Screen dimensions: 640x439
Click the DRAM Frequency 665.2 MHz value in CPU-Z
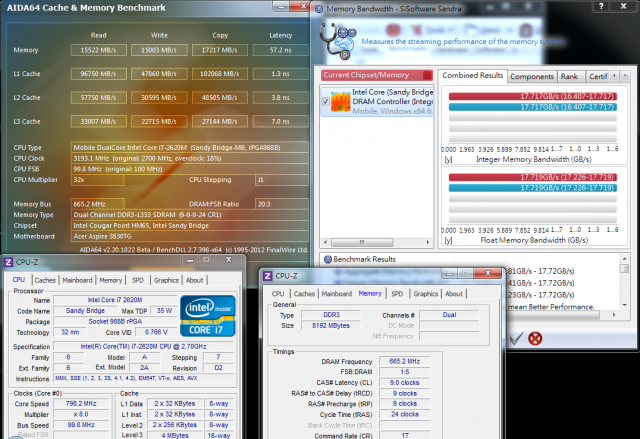coord(404,361)
